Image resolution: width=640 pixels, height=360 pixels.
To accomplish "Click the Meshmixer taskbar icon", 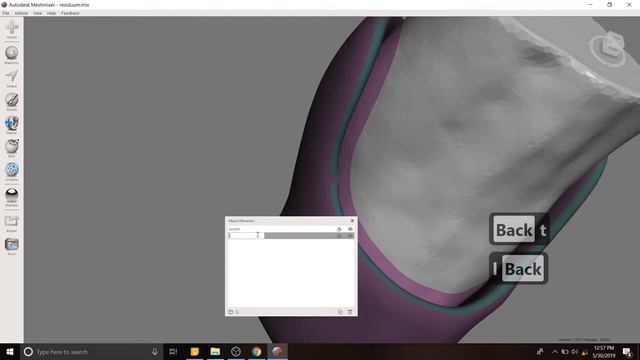I will point(277,351).
